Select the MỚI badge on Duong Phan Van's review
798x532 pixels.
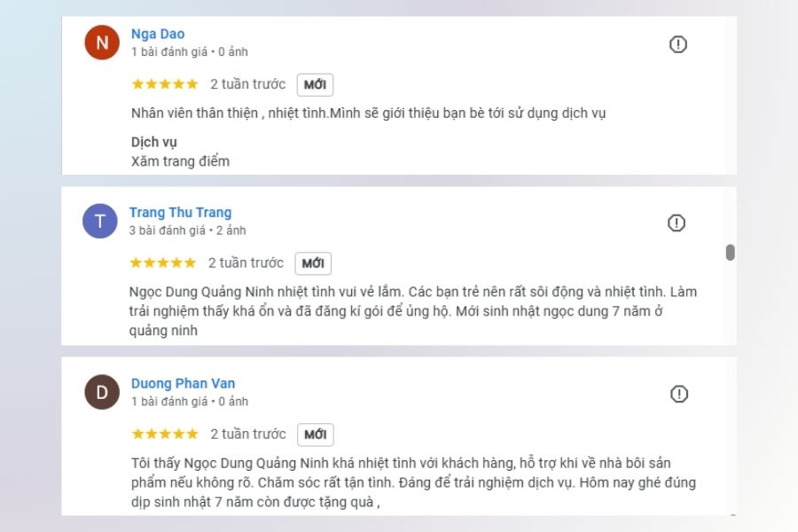pos(317,434)
